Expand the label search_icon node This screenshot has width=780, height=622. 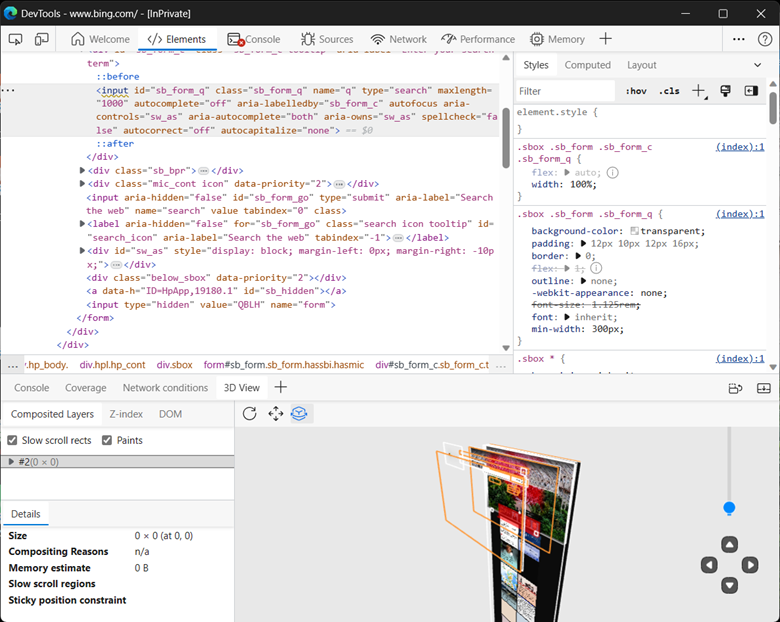[82, 224]
